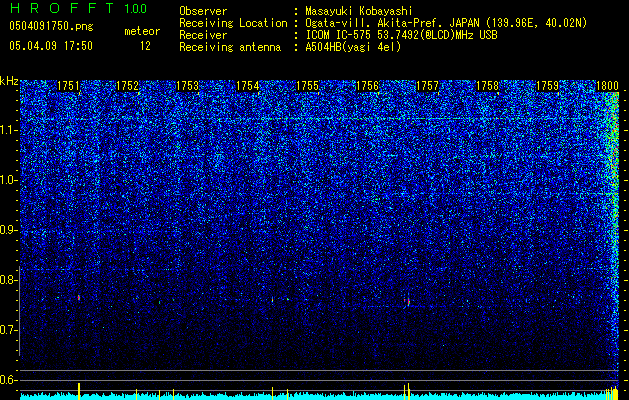Select the antenna value A504HB(yagi 4el)
This screenshot has width=629, height=400.
click(x=353, y=47)
